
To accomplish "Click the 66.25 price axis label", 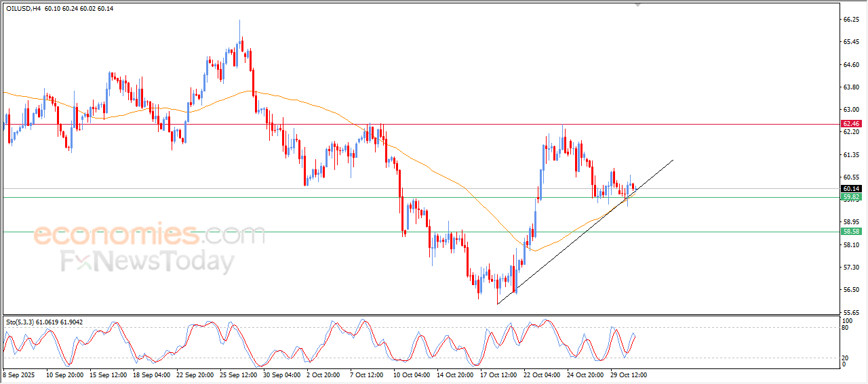I will [850, 20].
